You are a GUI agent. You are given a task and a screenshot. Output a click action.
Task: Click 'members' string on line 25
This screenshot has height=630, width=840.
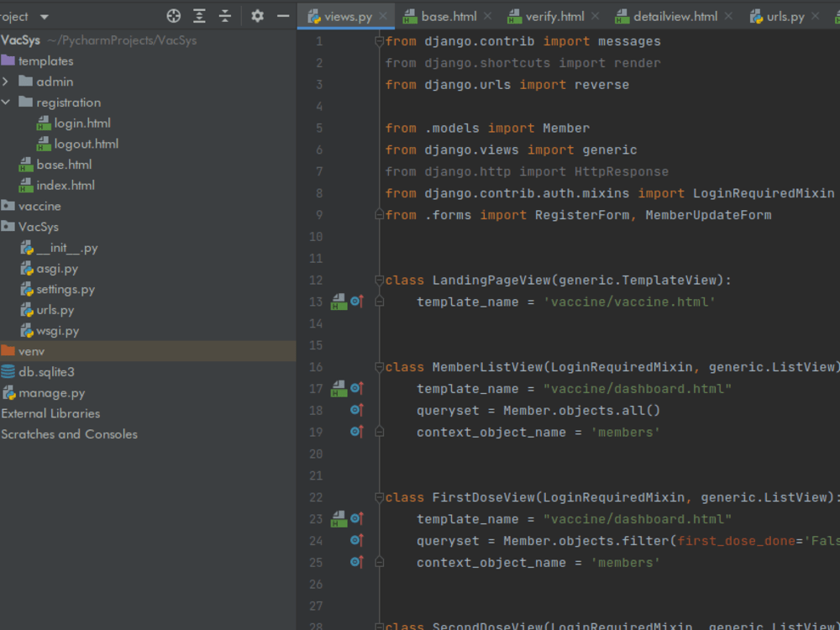click(625, 563)
